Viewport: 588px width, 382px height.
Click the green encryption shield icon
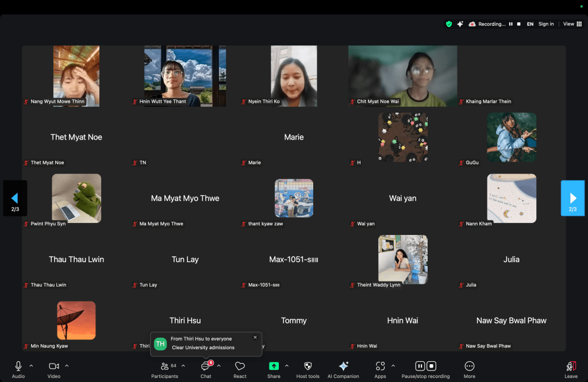[449, 24]
